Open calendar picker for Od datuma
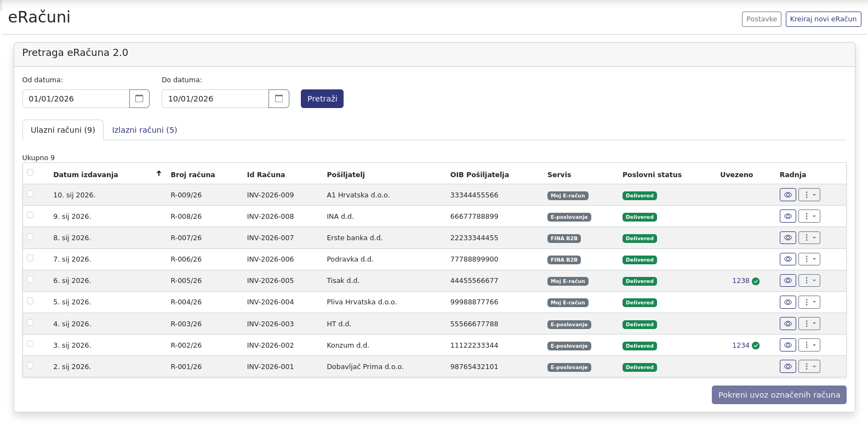 point(139,99)
